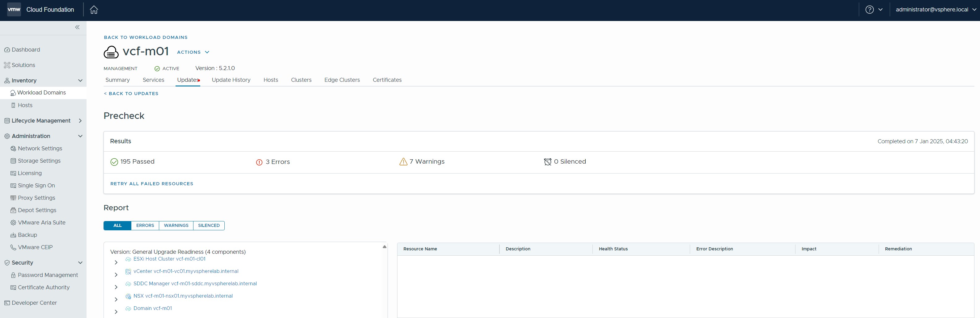Expand the ESXi Host Cluster vcf-m01-cl01 row
Image resolution: width=980 pixels, height=318 pixels.
point(116,262)
